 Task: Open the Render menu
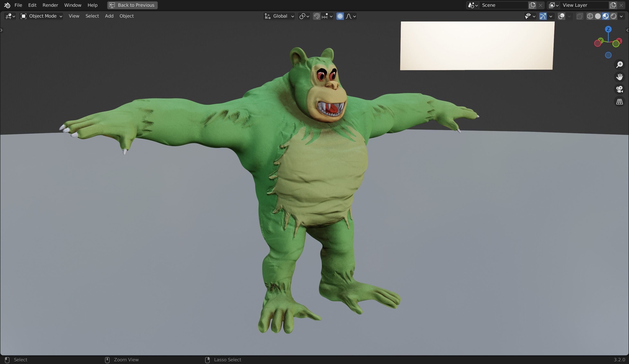tap(50, 5)
